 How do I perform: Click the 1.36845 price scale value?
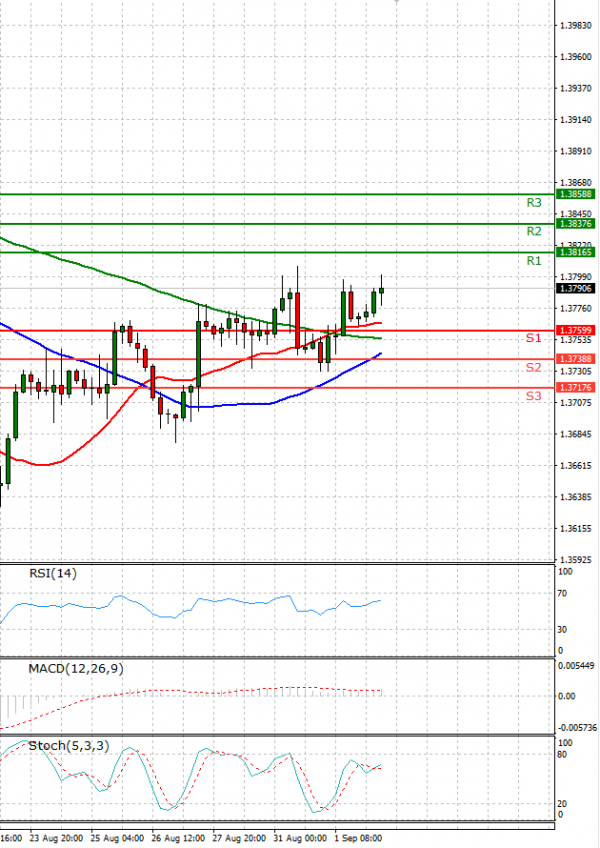coord(576,434)
